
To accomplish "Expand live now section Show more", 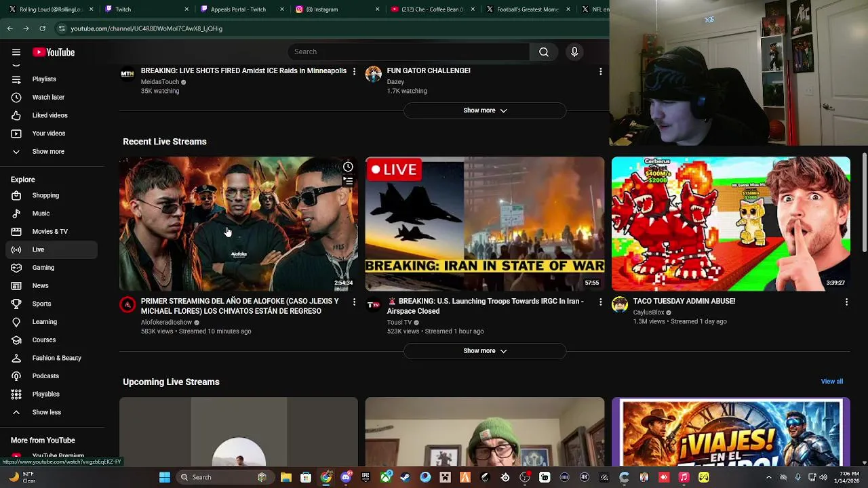I will click(485, 110).
